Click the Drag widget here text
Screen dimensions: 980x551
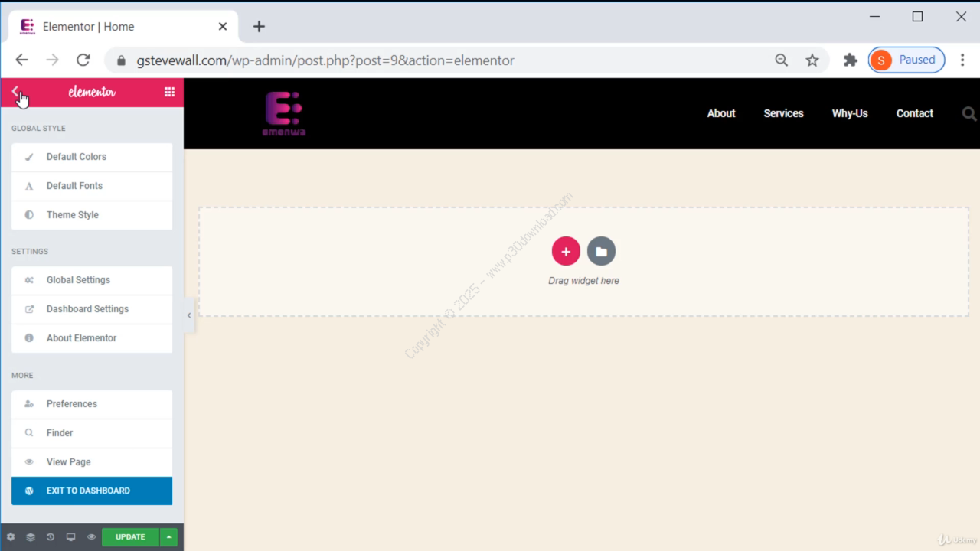(583, 281)
